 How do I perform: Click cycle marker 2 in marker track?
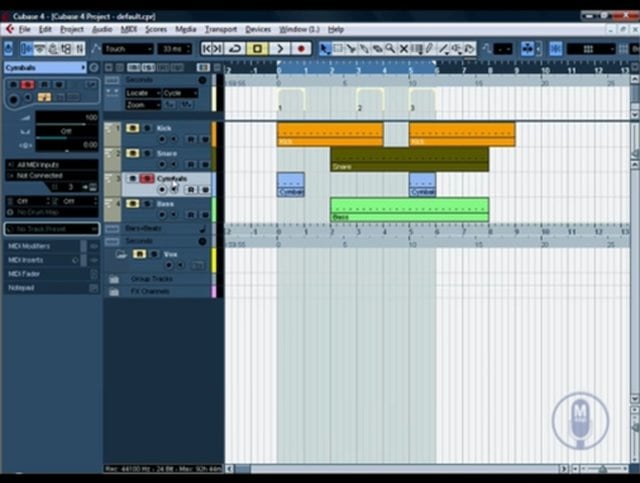(x=370, y=100)
